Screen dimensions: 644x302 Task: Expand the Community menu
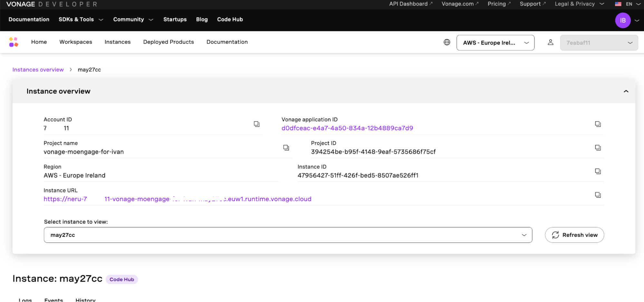pos(133,19)
